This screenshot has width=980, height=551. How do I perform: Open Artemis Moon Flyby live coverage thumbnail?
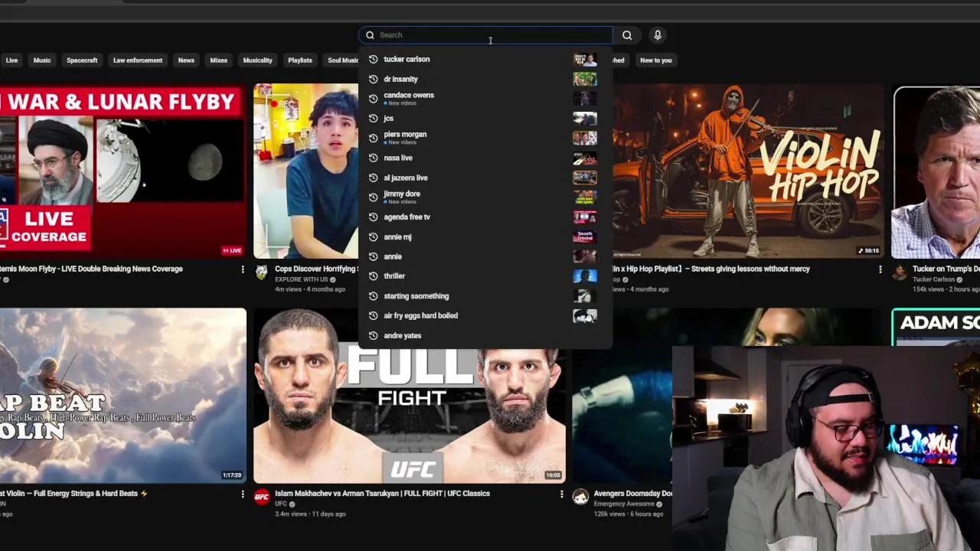(122, 171)
